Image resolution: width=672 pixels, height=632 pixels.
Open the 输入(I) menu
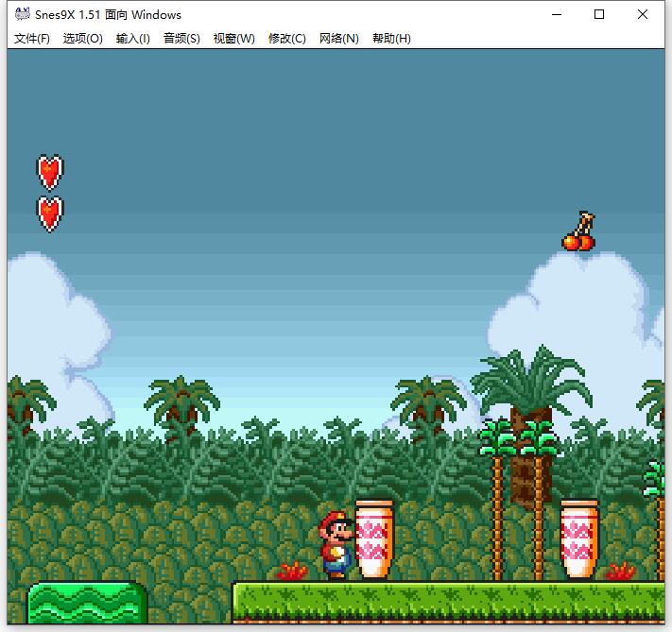pyautogui.click(x=133, y=39)
